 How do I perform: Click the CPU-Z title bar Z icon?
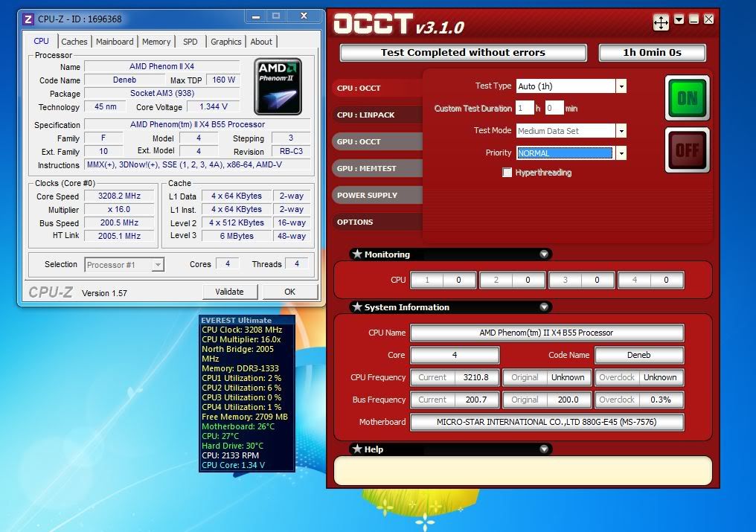click(x=28, y=19)
